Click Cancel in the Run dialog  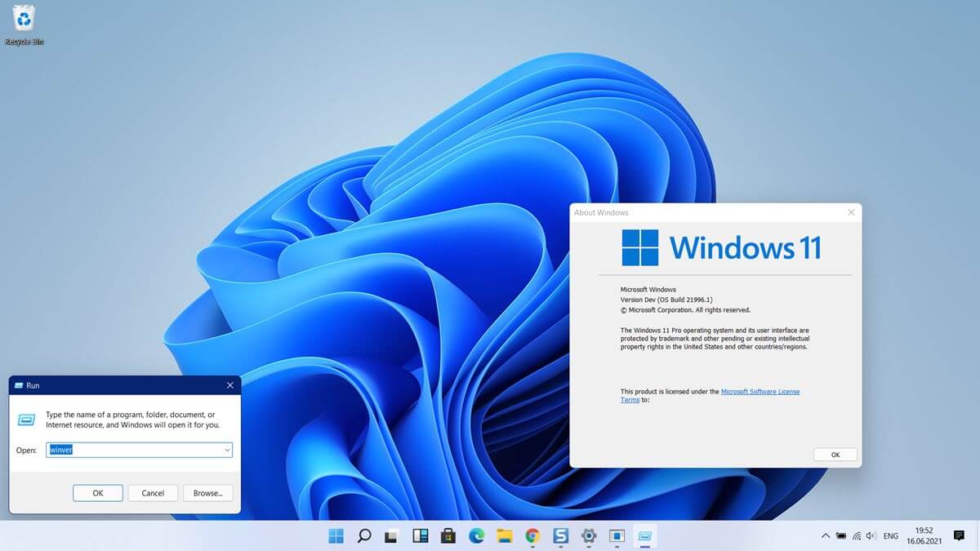[153, 493]
